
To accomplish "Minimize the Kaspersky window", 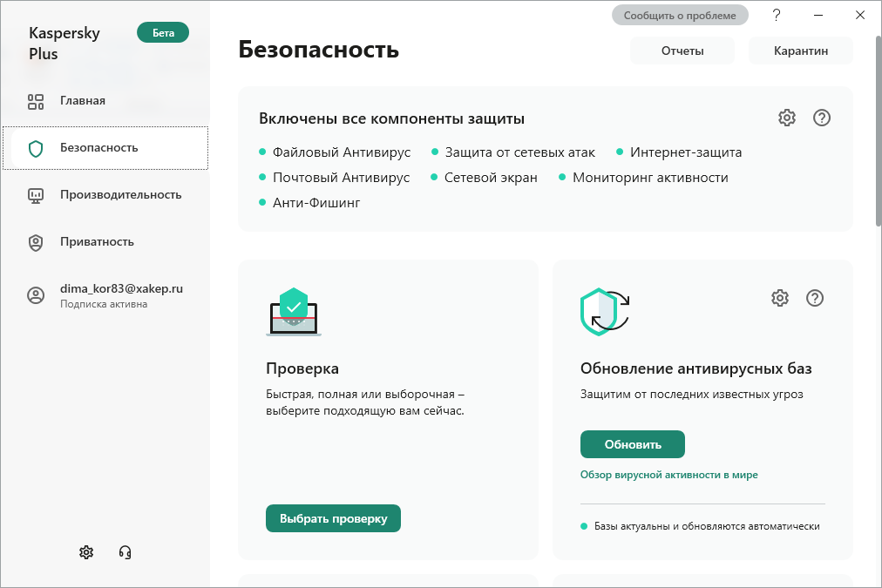I will [818, 15].
